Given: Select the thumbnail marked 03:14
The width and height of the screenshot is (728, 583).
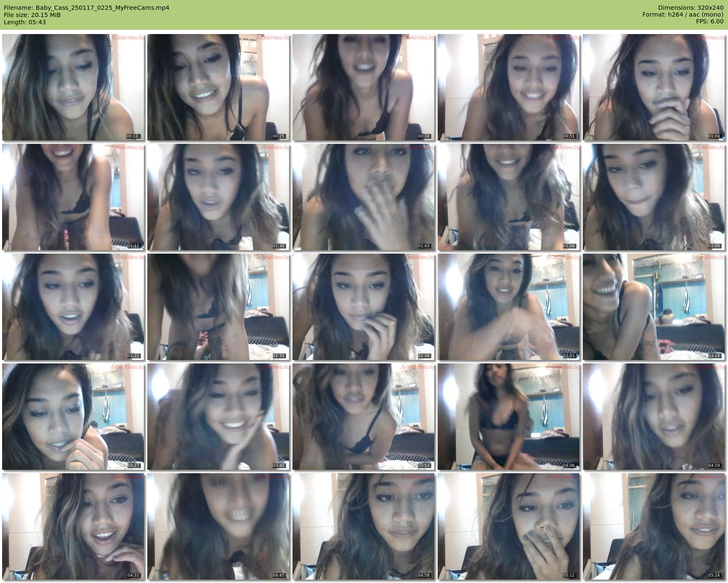Looking at the screenshot, I should click(x=654, y=307).
